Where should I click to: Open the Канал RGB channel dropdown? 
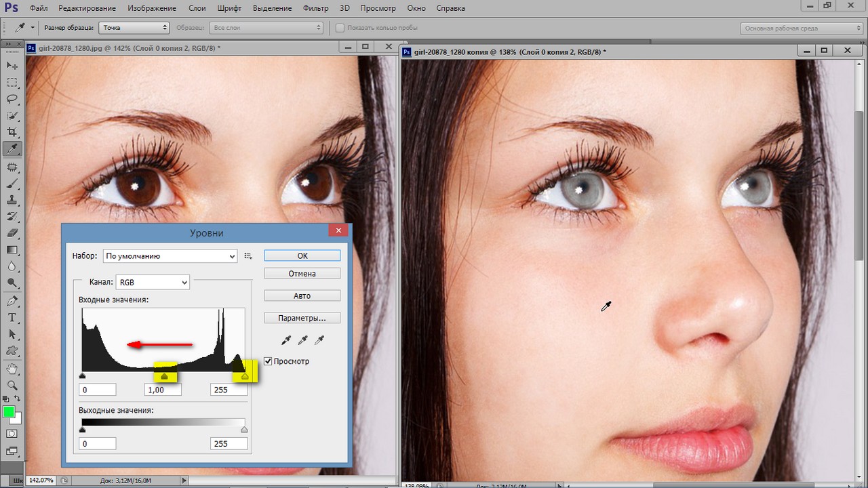(x=153, y=282)
